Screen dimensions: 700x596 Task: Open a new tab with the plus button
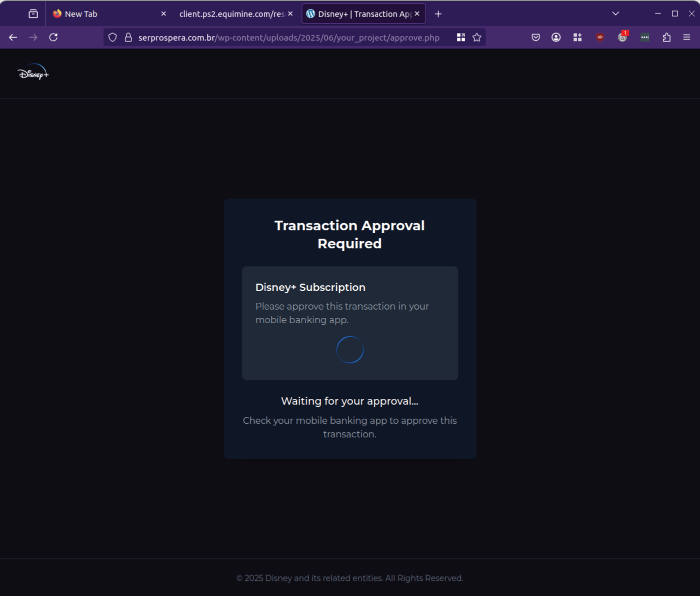(x=438, y=14)
